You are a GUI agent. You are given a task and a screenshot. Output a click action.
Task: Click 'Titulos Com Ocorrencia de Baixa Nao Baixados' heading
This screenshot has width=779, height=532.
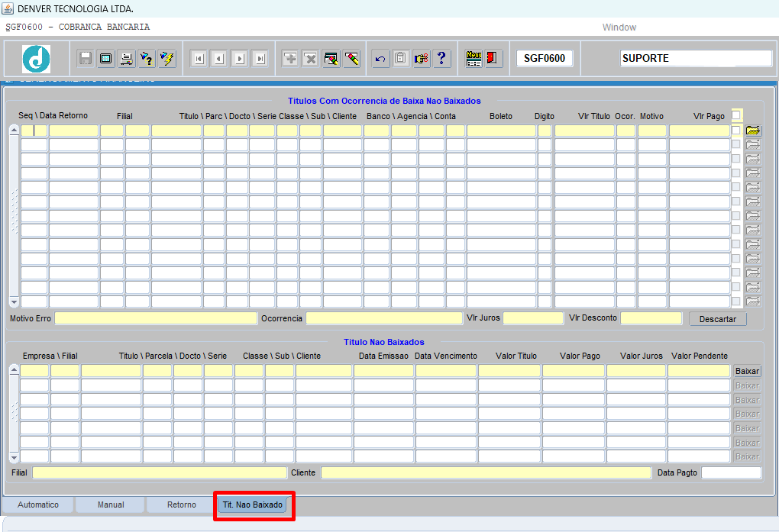pos(384,101)
